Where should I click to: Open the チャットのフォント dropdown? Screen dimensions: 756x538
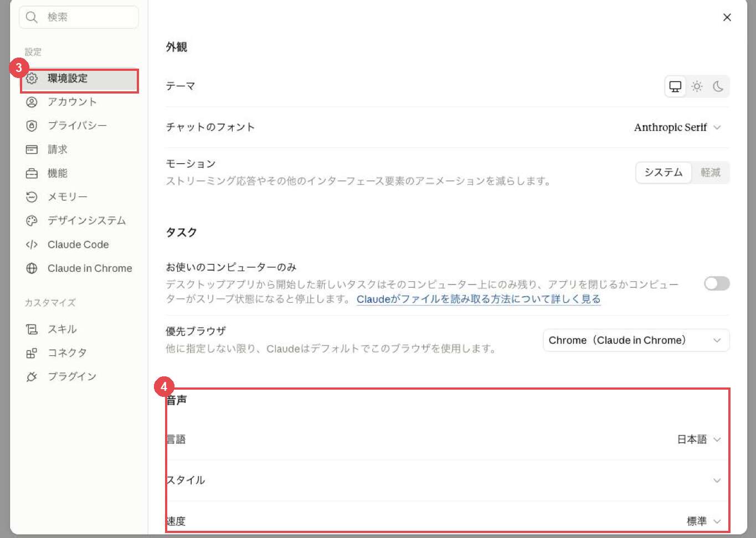pos(678,127)
